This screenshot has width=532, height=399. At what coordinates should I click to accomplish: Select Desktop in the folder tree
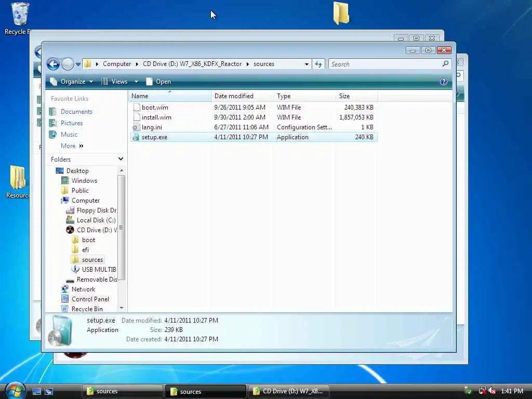coord(77,170)
